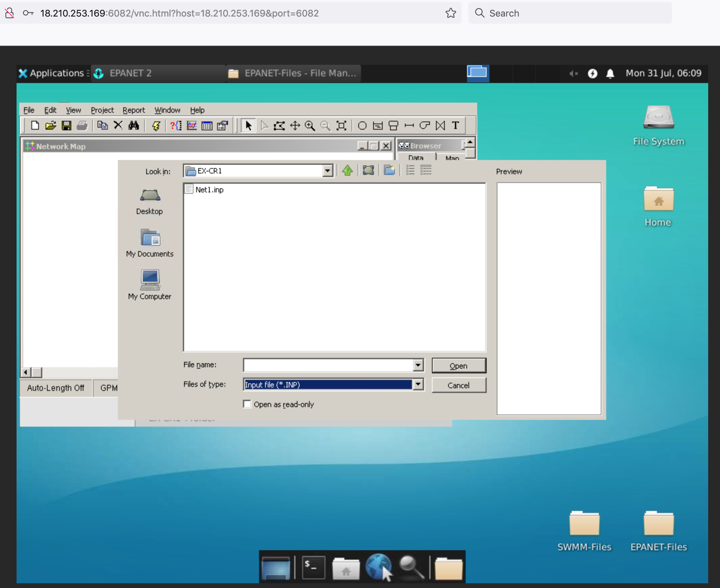Launch terminal from bottom dock

tap(313, 567)
